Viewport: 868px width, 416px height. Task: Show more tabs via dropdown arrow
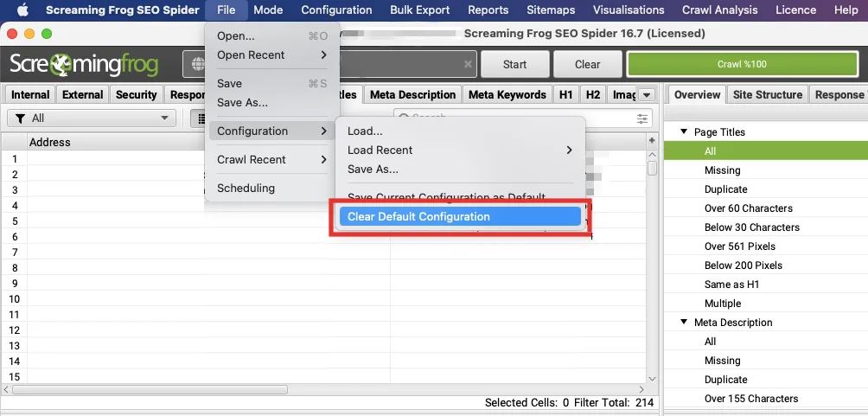click(x=646, y=95)
